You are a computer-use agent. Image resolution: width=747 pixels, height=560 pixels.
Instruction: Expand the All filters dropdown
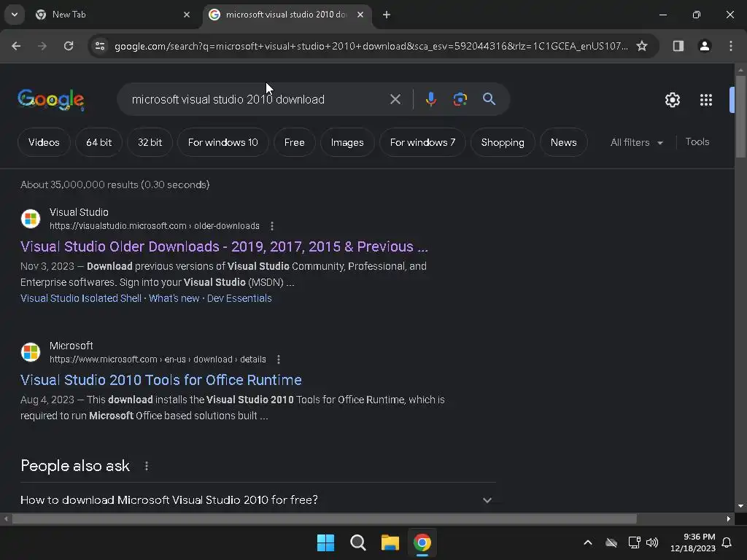pos(636,142)
